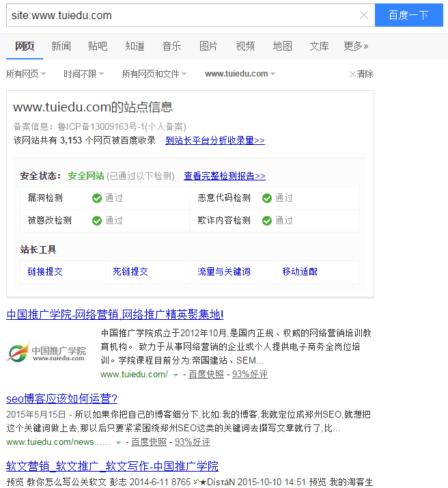Click the 安全网站 status text
The height and width of the screenshot is (488, 448).
(86, 176)
